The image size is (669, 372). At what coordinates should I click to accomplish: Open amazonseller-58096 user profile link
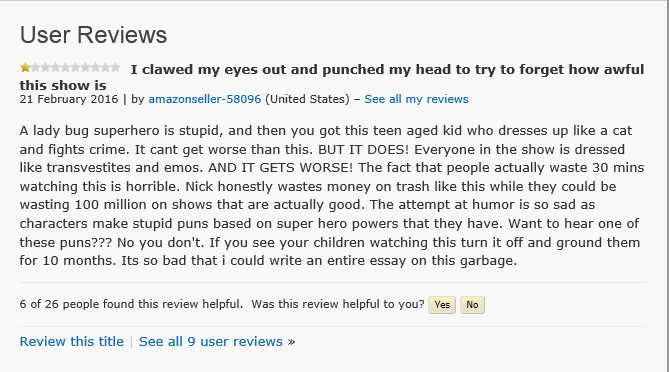pos(204,99)
